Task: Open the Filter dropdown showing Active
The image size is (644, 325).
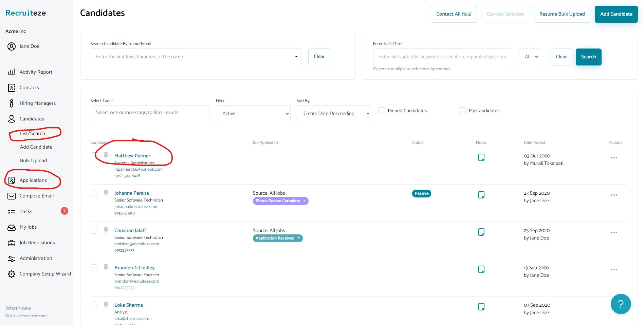Action: click(253, 113)
